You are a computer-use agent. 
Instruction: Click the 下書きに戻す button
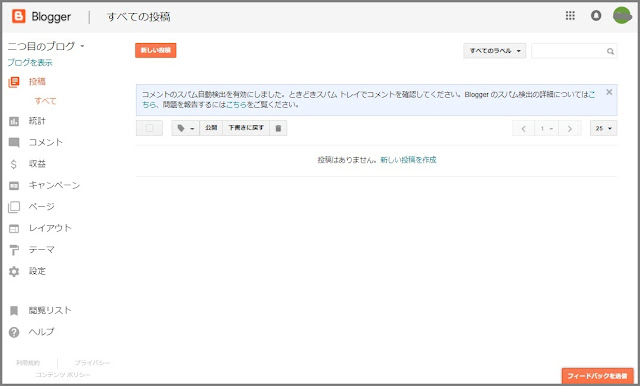(246, 128)
